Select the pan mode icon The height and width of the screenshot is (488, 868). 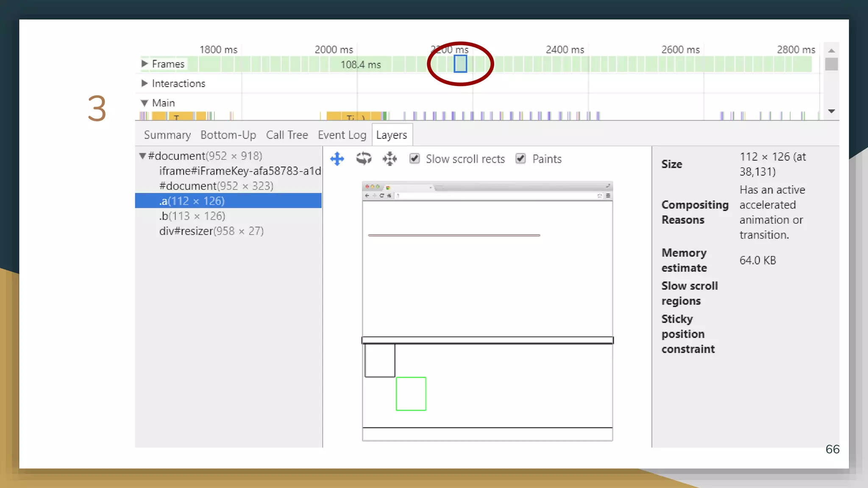tap(337, 159)
